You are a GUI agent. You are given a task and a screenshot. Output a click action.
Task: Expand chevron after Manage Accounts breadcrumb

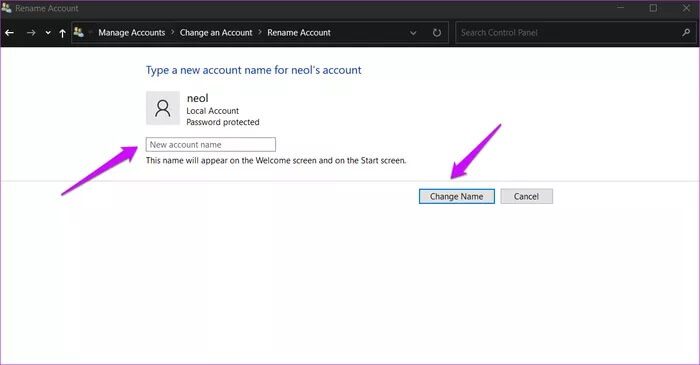[173, 33]
